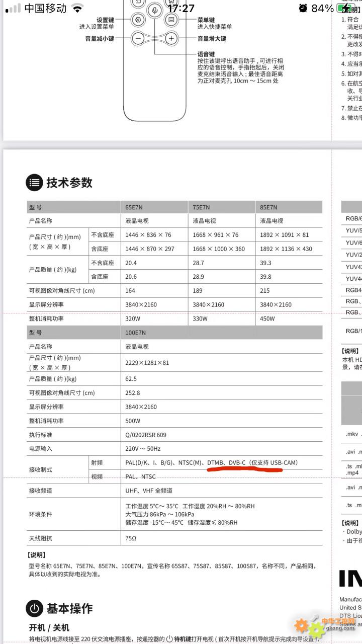
Task: Tap the 17:27 clock in the status bar
Action: [181, 8]
